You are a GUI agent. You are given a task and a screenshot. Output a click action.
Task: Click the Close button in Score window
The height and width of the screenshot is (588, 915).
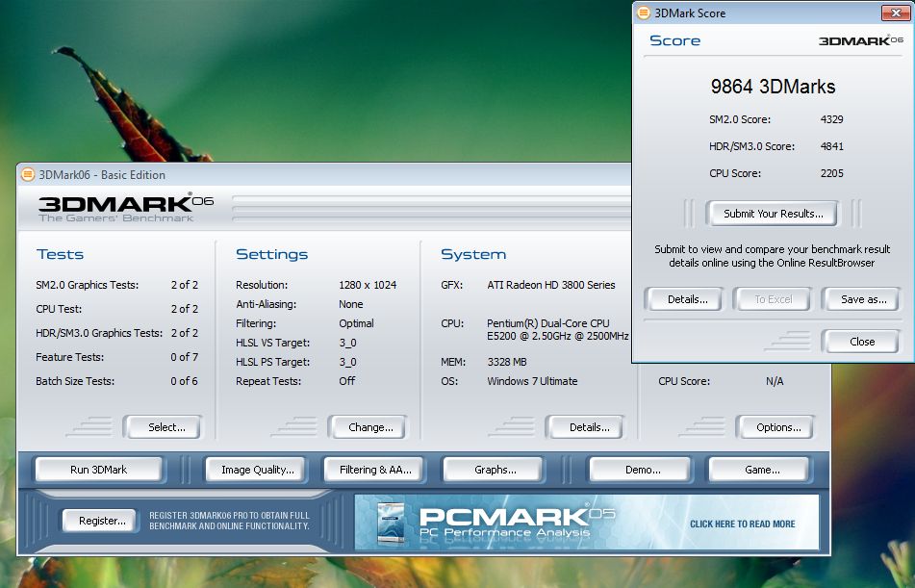(862, 342)
